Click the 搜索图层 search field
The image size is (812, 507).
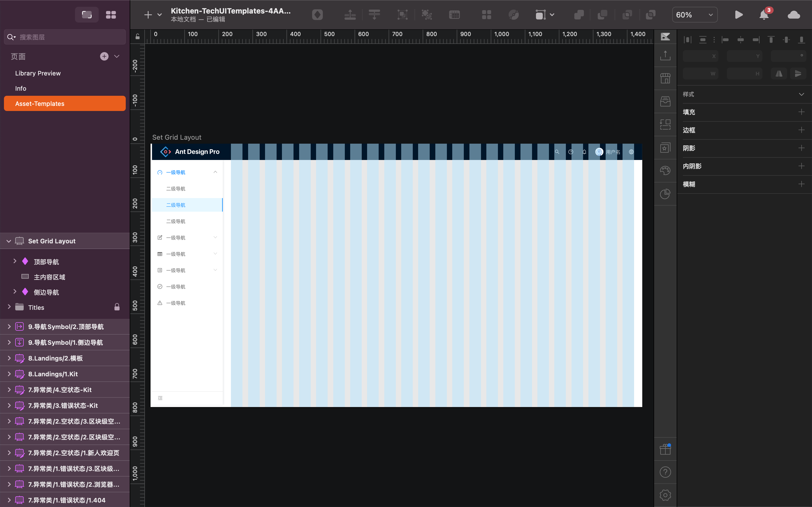67,37
